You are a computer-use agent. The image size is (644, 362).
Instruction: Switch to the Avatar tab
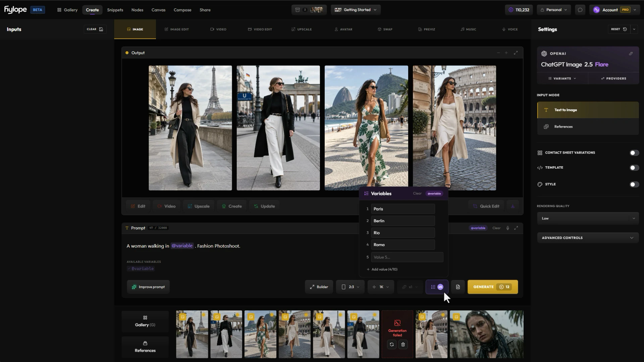click(343, 29)
